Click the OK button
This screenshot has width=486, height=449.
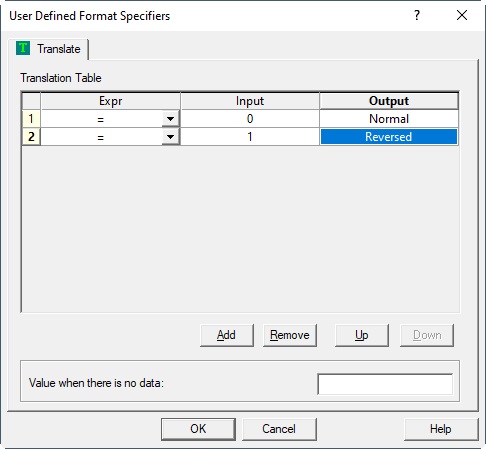tap(198, 429)
